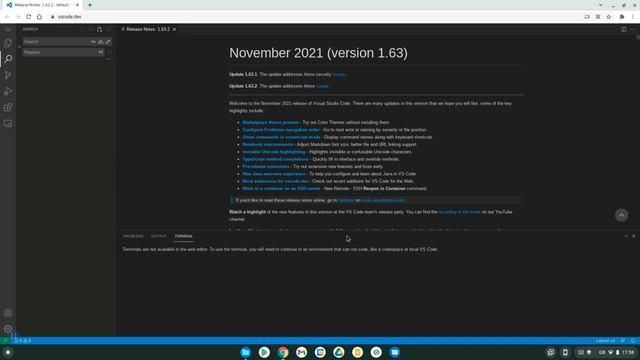
Task: Open Gmail from the shelf
Action: click(x=302, y=352)
